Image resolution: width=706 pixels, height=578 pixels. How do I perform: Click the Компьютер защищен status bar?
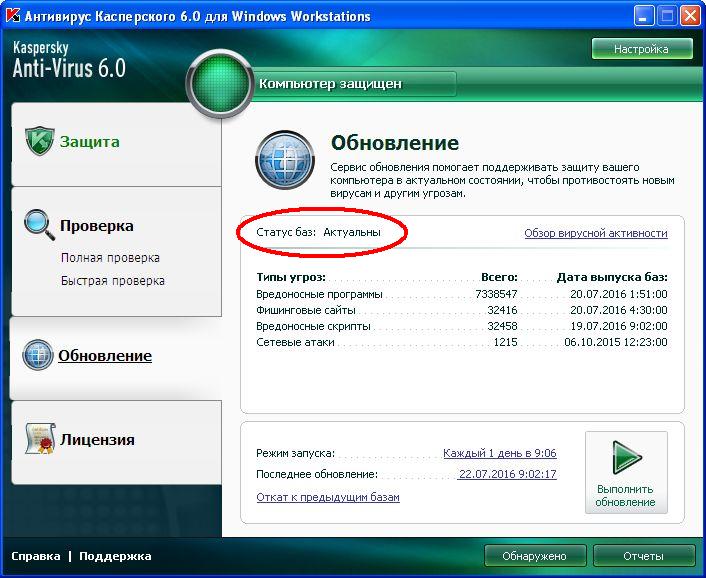click(355, 84)
